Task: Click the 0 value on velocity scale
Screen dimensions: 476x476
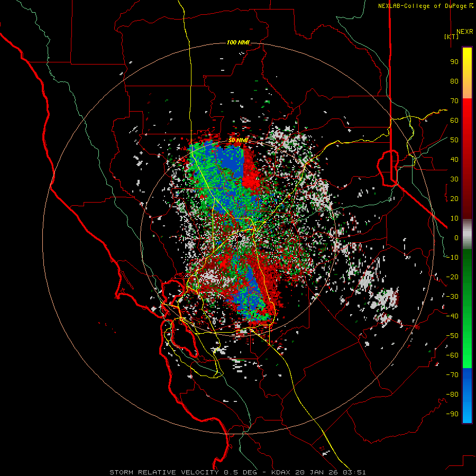Action: (x=456, y=237)
